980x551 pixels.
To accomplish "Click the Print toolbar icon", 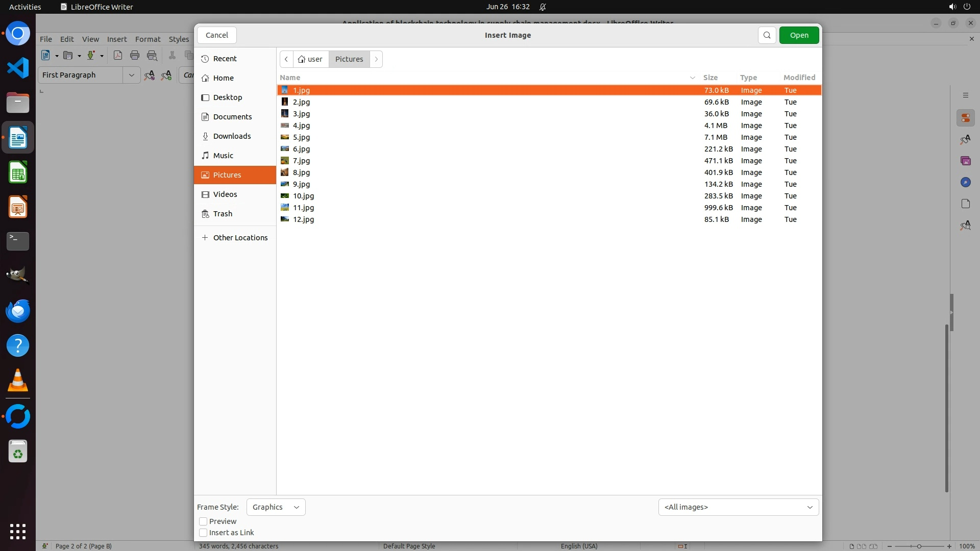I will click(135, 56).
